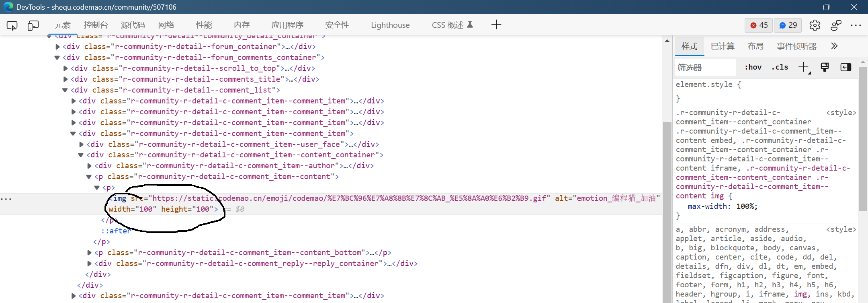The height and width of the screenshot is (303, 868).
Task: Switch to the 安全性 tab
Action: (x=337, y=25)
